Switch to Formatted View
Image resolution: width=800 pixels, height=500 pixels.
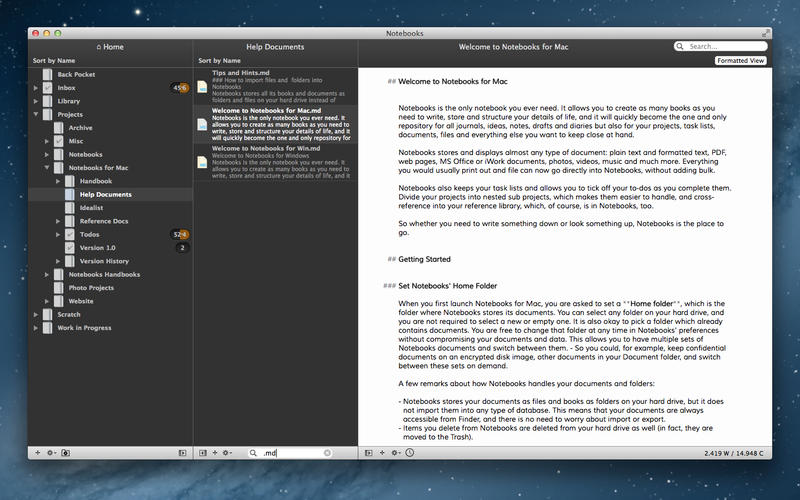click(741, 61)
